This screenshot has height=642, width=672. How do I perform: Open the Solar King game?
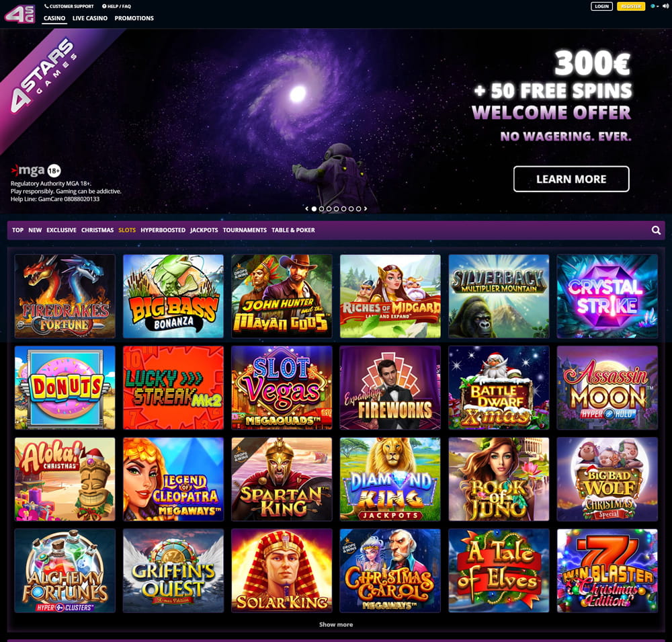coord(282,570)
